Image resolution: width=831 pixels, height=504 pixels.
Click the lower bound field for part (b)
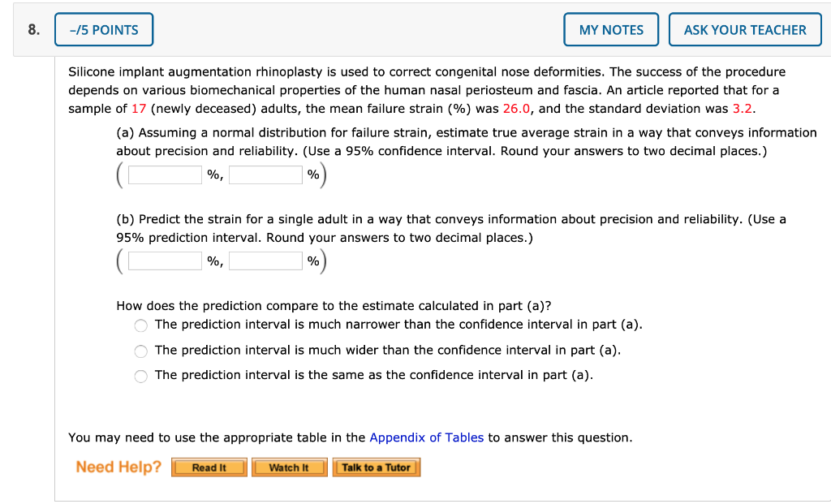pyautogui.click(x=165, y=261)
